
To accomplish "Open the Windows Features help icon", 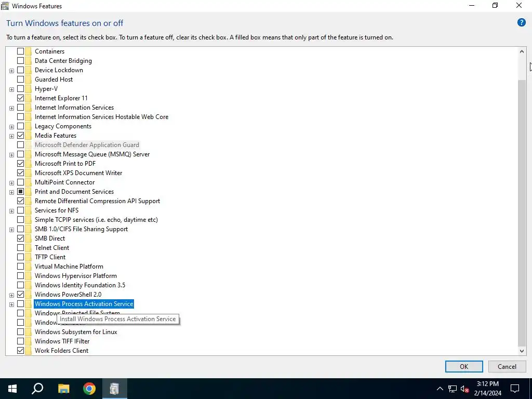I will coord(521,23).
